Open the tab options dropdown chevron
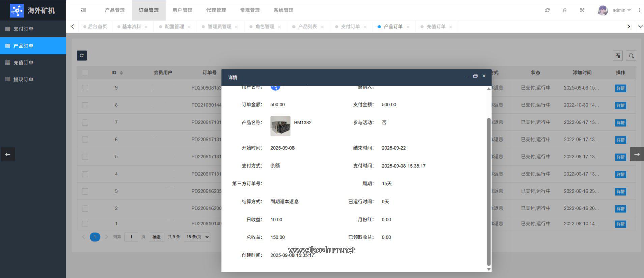 (640, 26)
